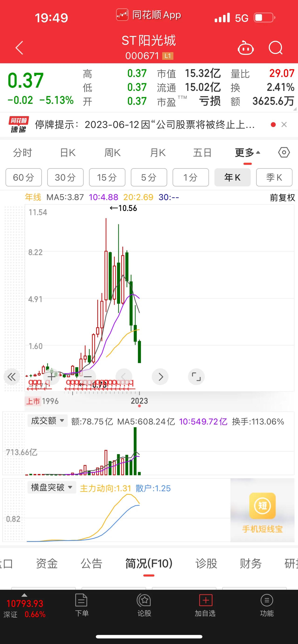Open 公告 section tab
298x644 pixels.
click(91, 564)
